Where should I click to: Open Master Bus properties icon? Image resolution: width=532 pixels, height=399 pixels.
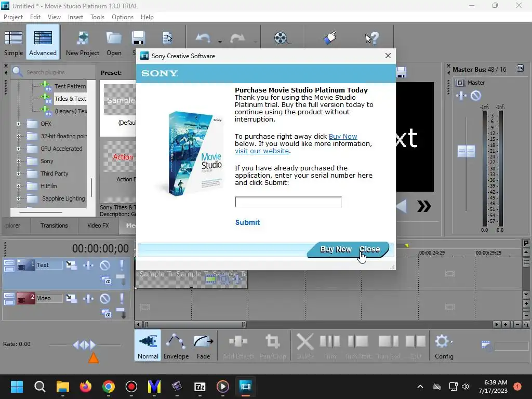(x=520, y=68)
